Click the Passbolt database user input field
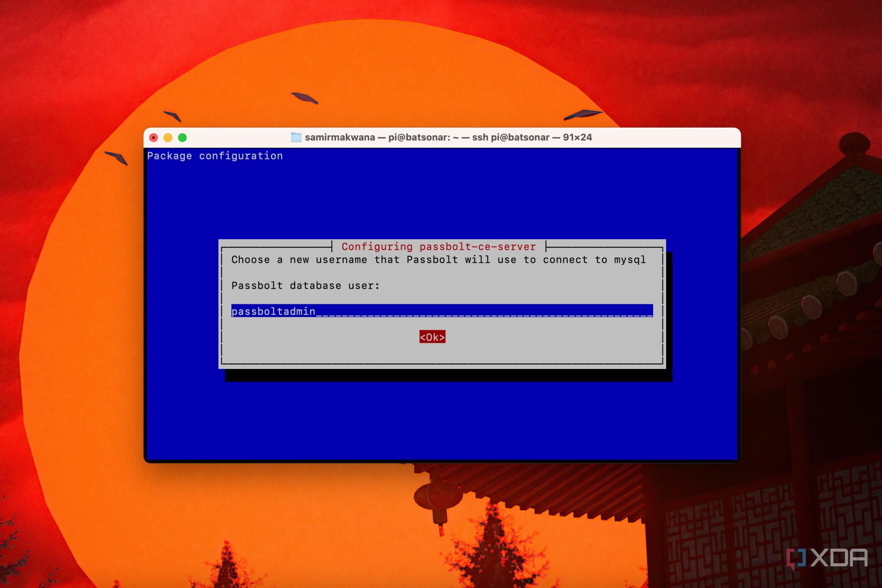 point(442,311)
